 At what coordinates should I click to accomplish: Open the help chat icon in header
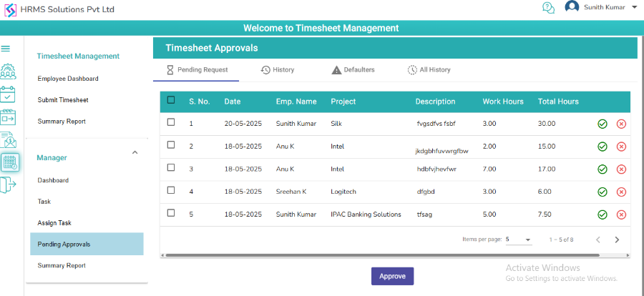click(x=548, y=8)
